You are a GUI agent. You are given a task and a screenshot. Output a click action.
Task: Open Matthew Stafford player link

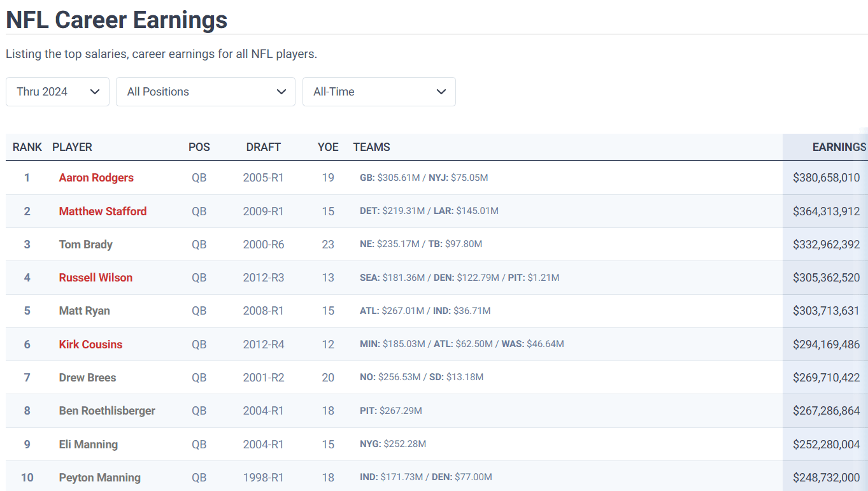point(103,211)
